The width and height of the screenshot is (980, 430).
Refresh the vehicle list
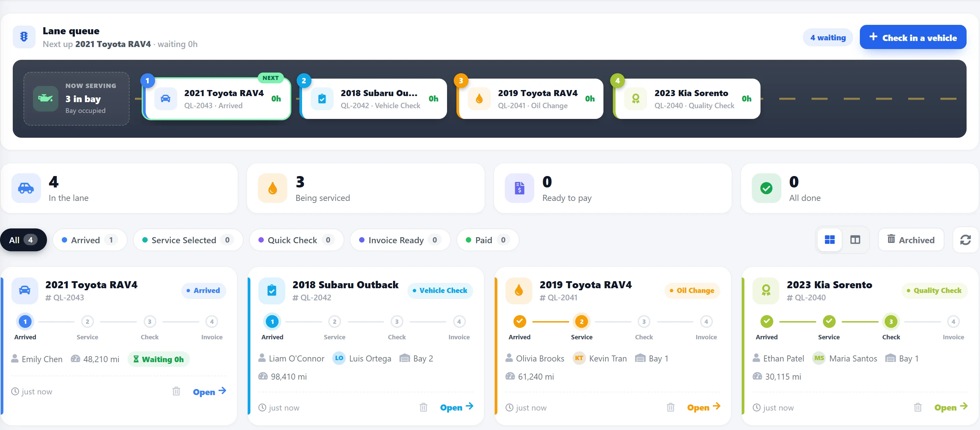(x=965, y=240)
